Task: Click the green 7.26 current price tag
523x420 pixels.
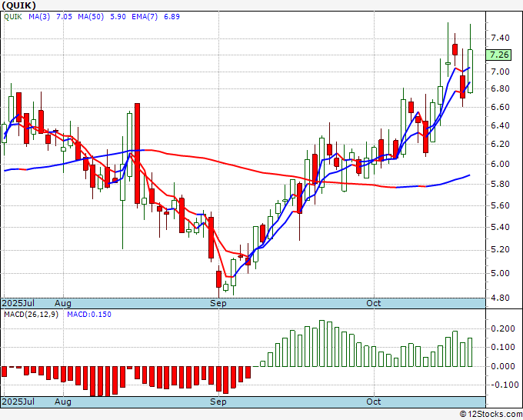Action: tap(498, 55)
